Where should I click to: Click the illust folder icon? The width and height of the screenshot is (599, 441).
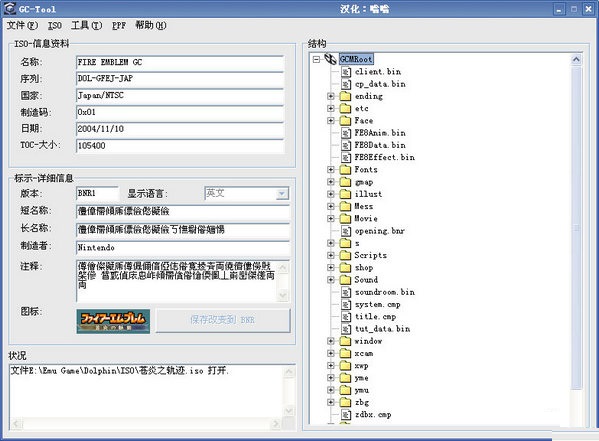pos(345,194)
